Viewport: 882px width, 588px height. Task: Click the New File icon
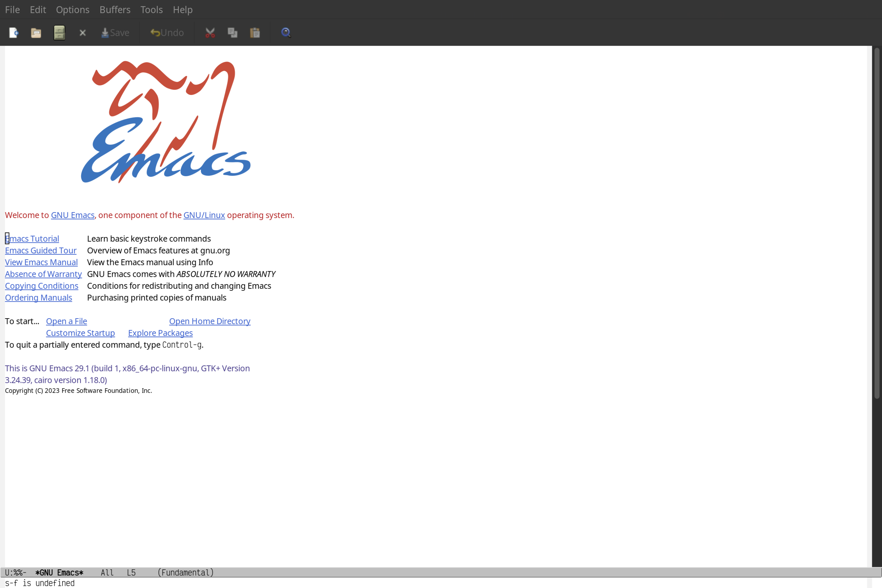[x=13, y=32]
